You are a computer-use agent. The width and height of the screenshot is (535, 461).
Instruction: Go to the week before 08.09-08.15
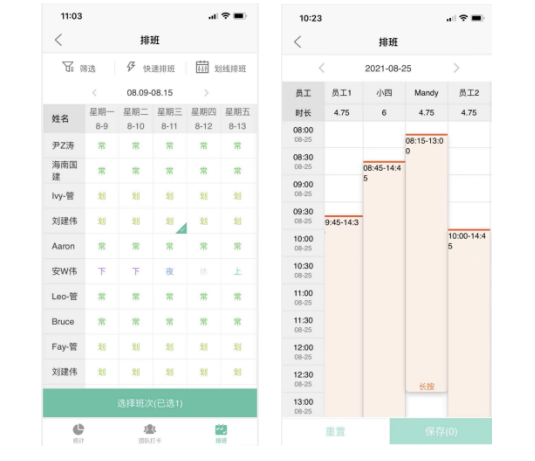point(95,93)
